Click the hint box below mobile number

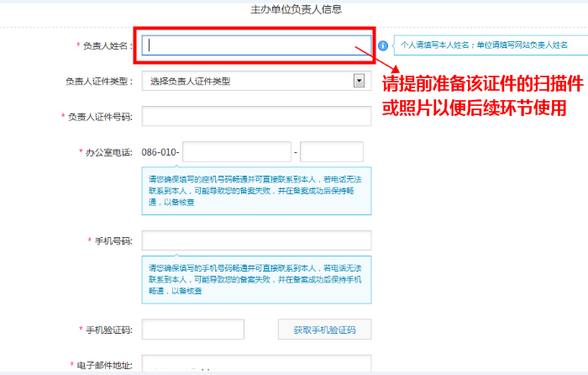coord(256,279)
